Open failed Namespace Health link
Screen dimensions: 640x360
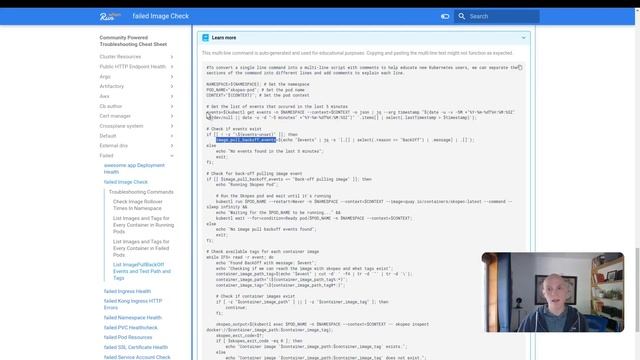pyautogui.click(x=133, y=318)
